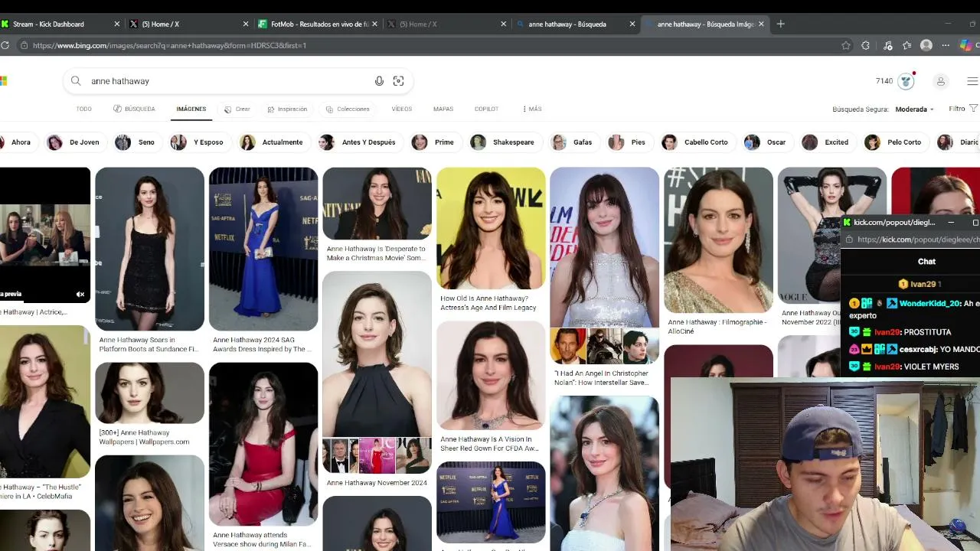
Task: Expand the Búsqueda Segura Moderada dropdown
Action: pos(915,109)
